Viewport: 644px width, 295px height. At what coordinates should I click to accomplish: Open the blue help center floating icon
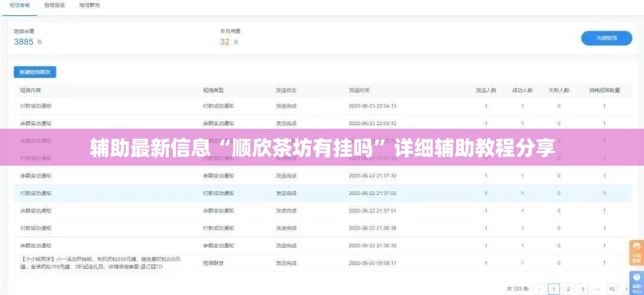pos(637,282)
